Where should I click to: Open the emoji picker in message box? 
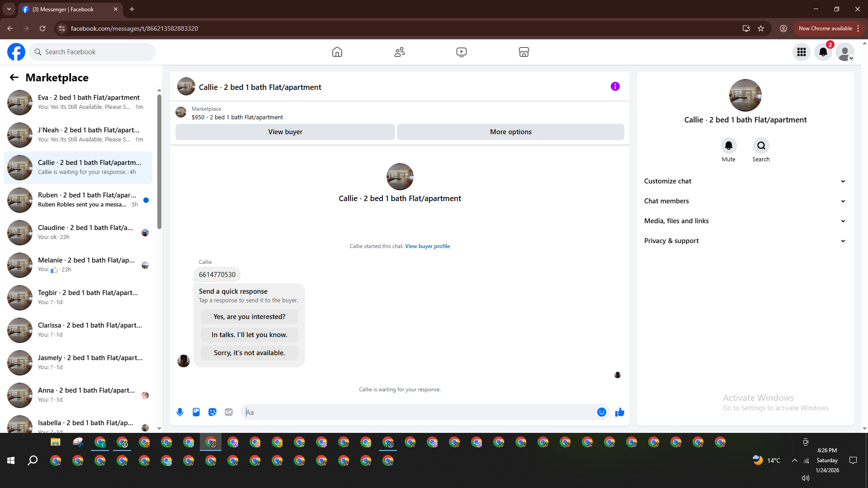(x=601, y=412)
